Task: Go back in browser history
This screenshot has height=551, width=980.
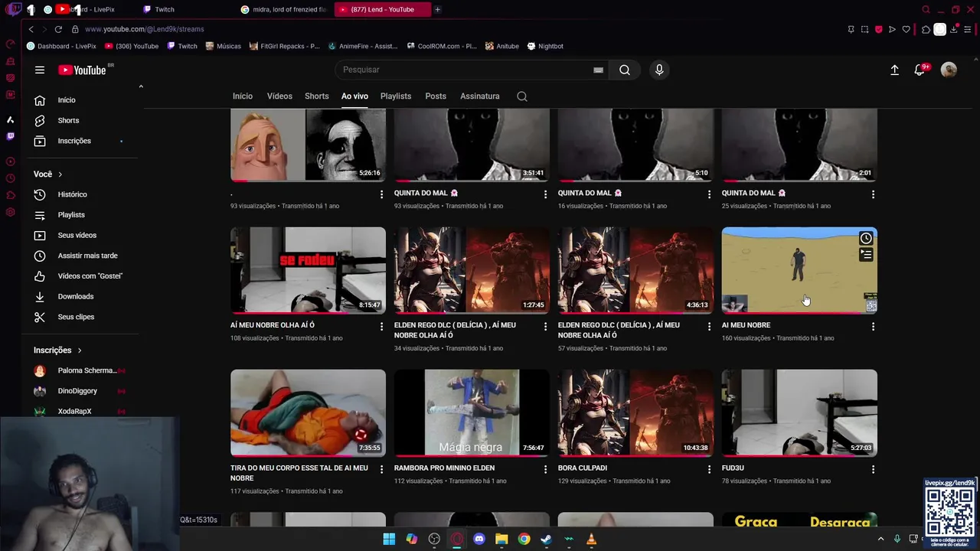Action: (x=31, y=29)
